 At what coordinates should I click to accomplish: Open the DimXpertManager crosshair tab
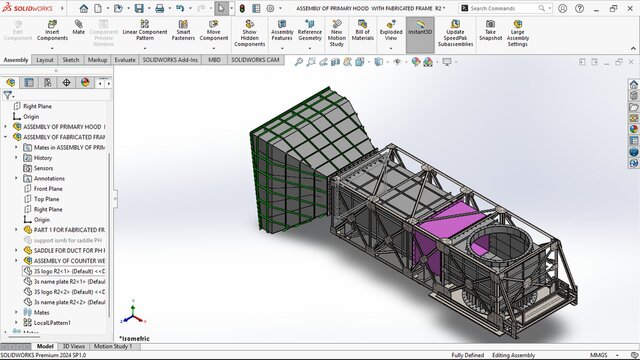66,82
